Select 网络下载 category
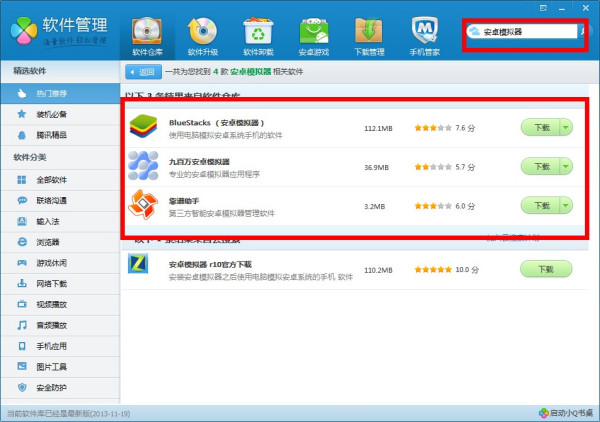The width and height of the screenshot is (600, 422). click(x=60, y=284)
